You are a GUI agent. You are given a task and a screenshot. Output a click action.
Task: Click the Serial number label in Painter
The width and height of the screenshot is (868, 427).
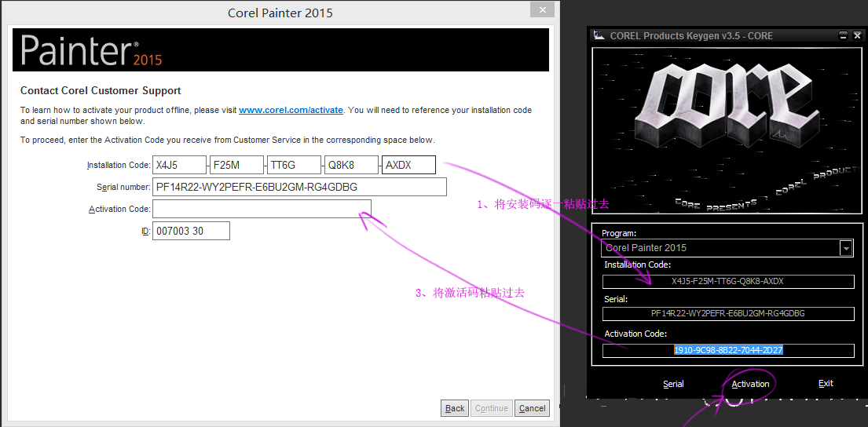point(123,188)
